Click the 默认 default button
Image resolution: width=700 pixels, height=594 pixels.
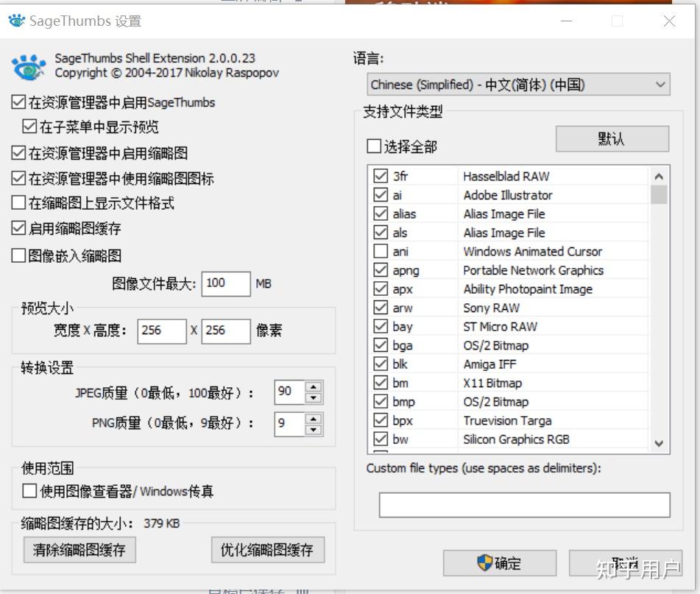(611, 138)
